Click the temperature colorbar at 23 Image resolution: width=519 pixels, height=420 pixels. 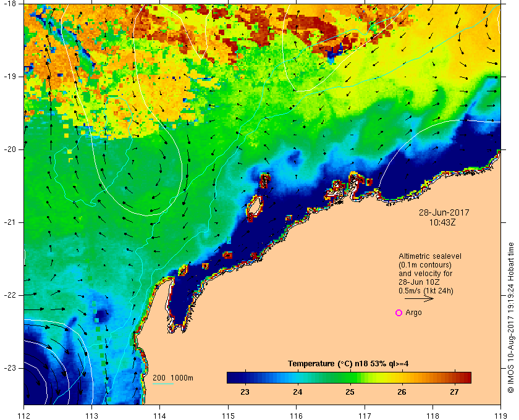(x=245, y=377)
